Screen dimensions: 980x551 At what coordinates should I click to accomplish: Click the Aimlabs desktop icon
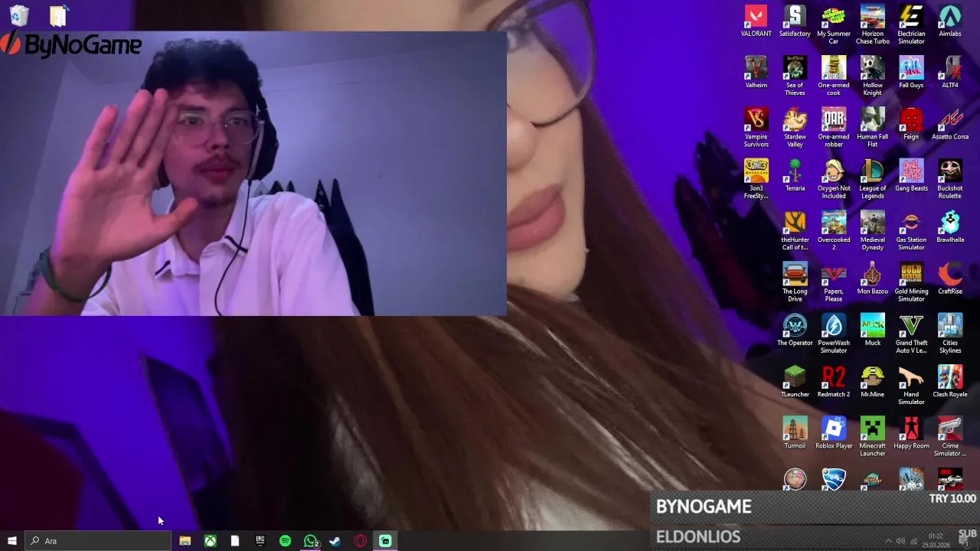pyautogui.click(x=950, y=21)
